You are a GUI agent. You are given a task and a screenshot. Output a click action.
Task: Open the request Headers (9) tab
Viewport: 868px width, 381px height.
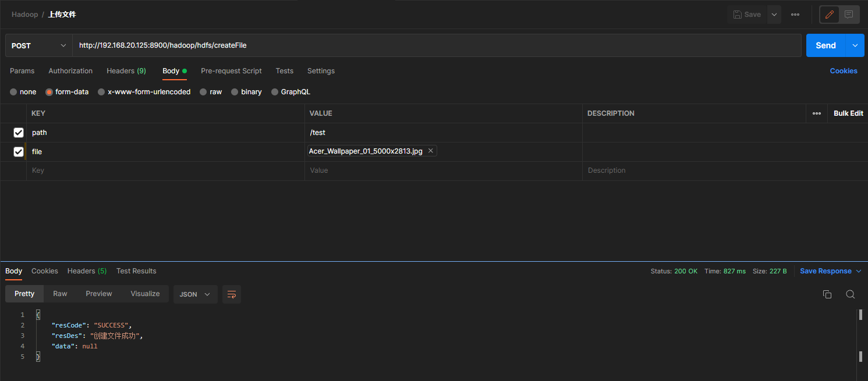[x=126, y=71]
